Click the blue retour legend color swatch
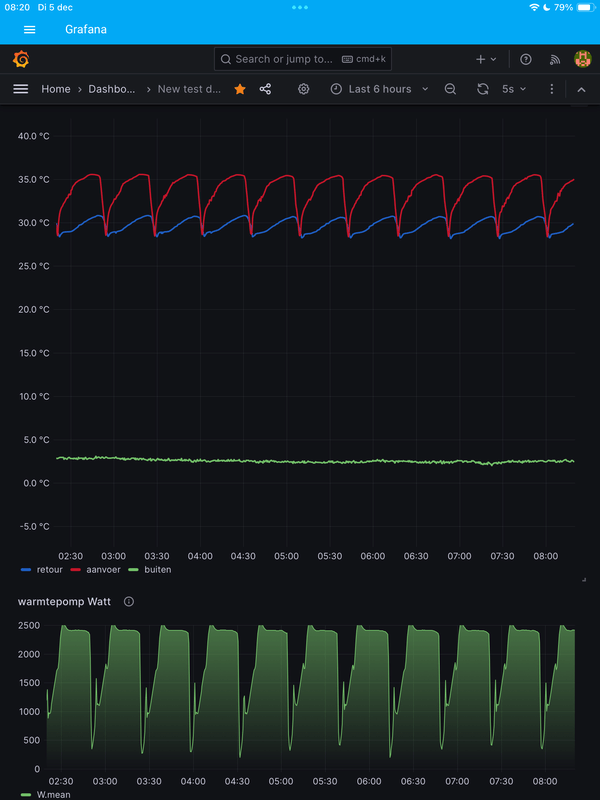Screen dimensions: 600x800 click(27, 569)
